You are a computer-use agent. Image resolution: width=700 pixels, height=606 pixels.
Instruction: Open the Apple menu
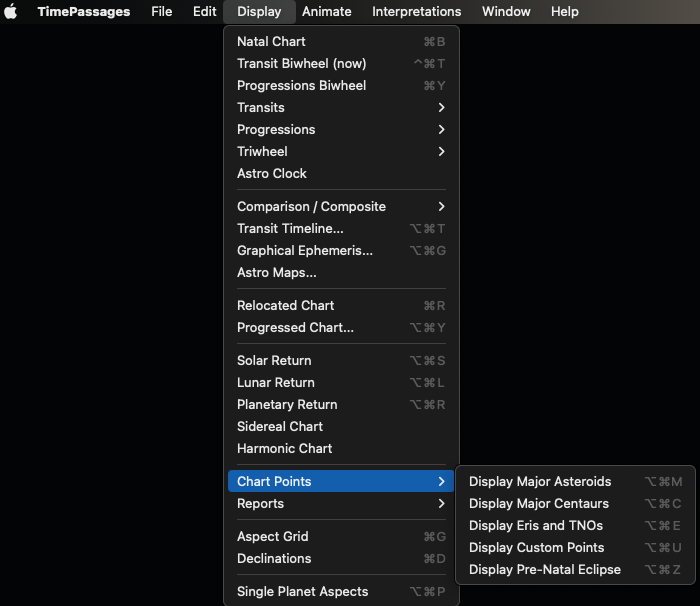[11, 12]
